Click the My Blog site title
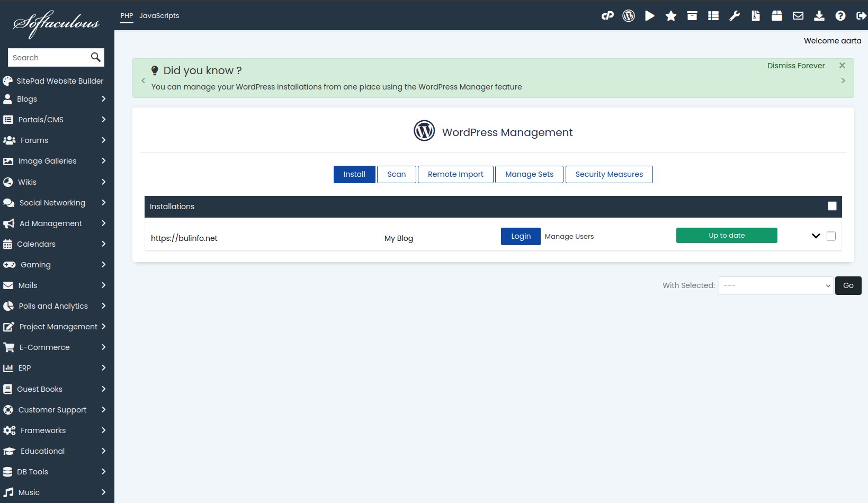This screenshot has height=503, width=868. coord(399,238)
